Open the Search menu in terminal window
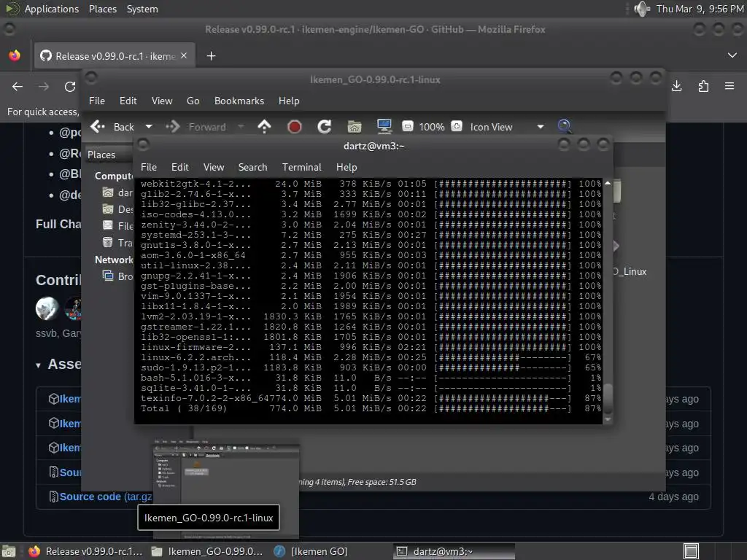Viewport: 747px width, 560px height. point(252,167)
